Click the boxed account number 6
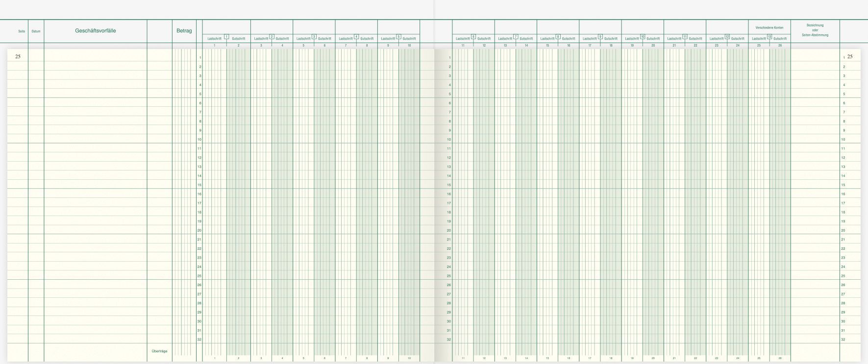 coord(473,37)
